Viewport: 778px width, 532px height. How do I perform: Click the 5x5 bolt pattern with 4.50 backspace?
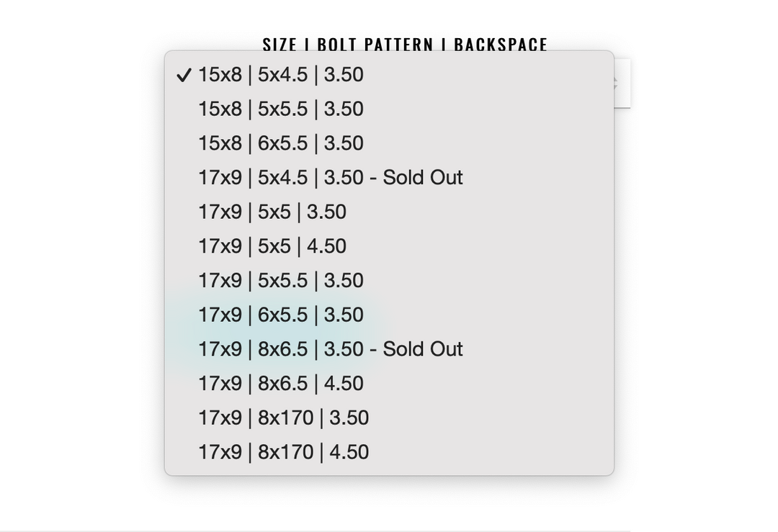(274, 246)
